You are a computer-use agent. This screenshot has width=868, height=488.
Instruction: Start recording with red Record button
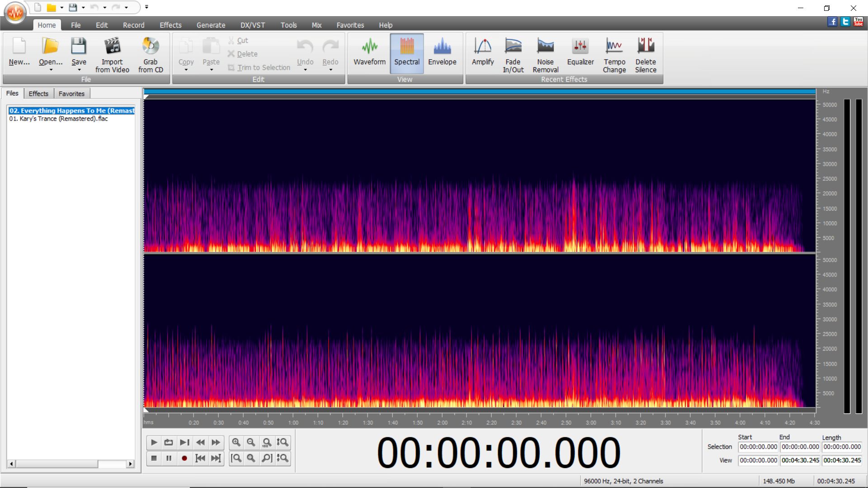coord(184,458)
